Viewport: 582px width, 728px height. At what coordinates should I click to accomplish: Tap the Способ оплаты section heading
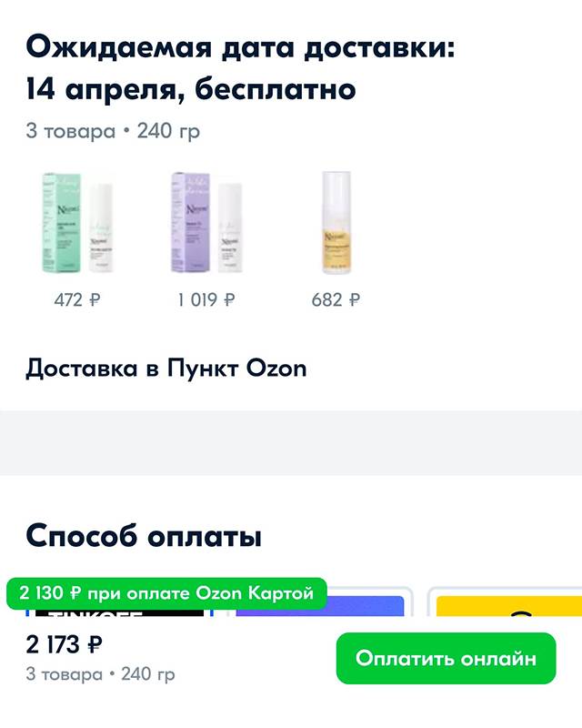point(144,536)
